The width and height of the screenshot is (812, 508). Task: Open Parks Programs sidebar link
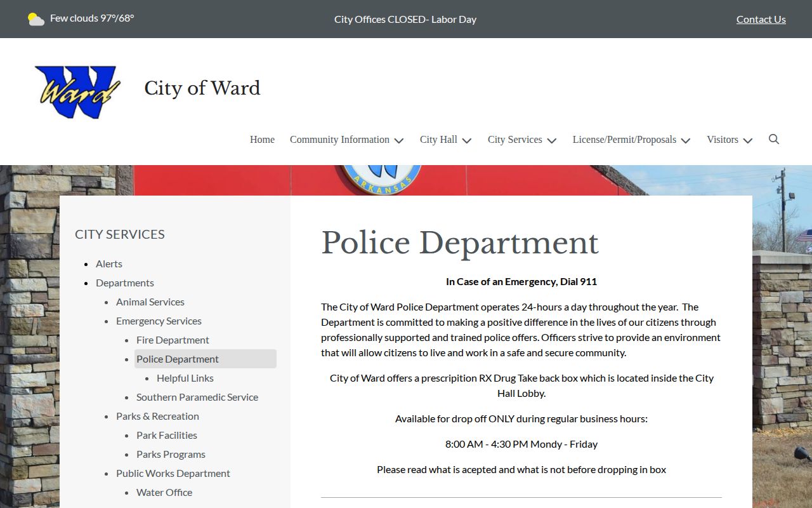coord(171,454)
